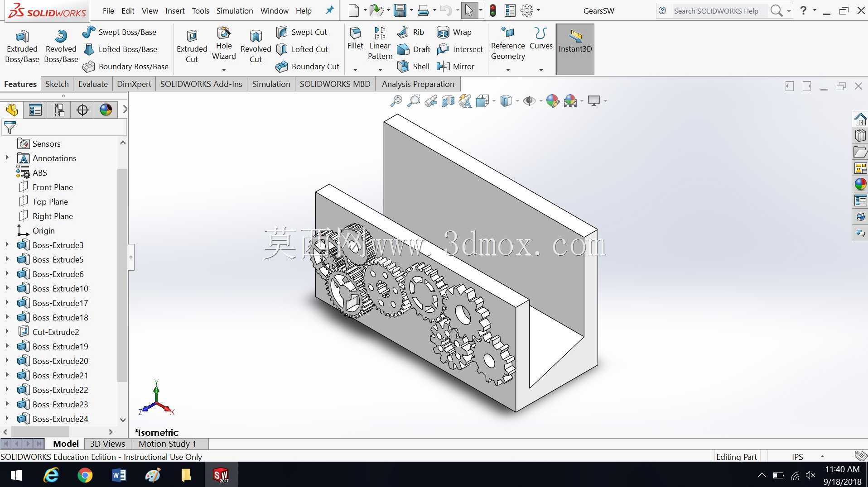Toggle the Instant3D button
The height and width of the screenshot is (487, 868).
point(575,49)
